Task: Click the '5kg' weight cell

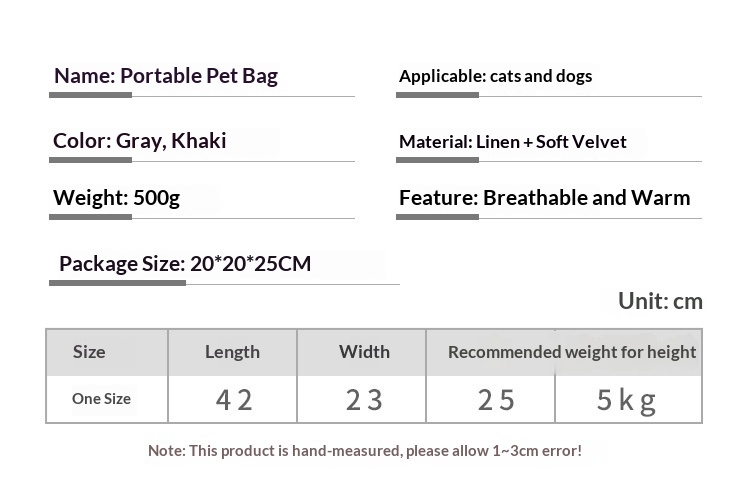Action: [629, 399]
